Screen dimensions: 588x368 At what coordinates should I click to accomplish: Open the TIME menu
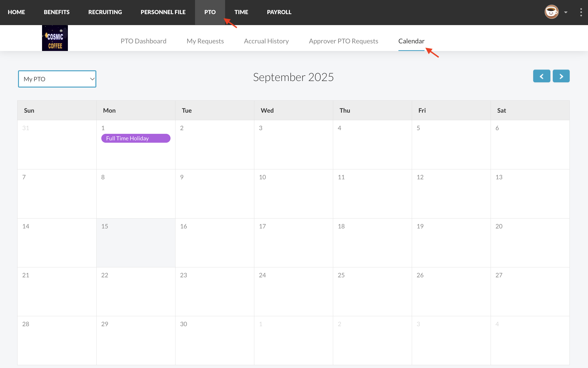[x=241, y=12]
